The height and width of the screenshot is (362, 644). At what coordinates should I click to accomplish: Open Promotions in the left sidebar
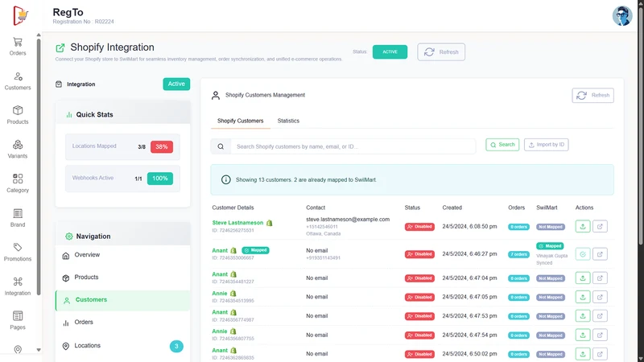(18, 252)
